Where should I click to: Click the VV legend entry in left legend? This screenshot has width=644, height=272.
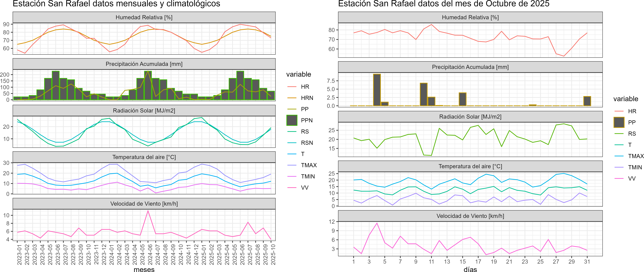pos(304,188)
